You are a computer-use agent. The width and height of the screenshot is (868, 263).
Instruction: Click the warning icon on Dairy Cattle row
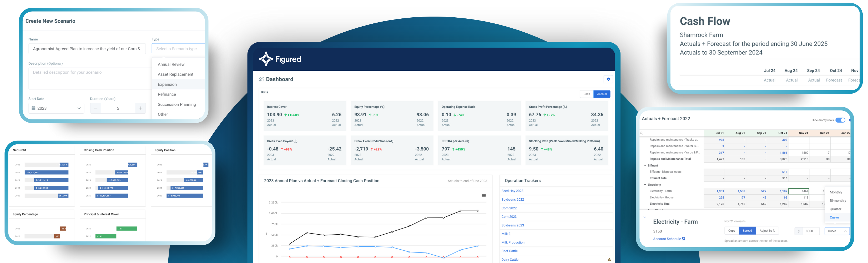click(609, 260)
